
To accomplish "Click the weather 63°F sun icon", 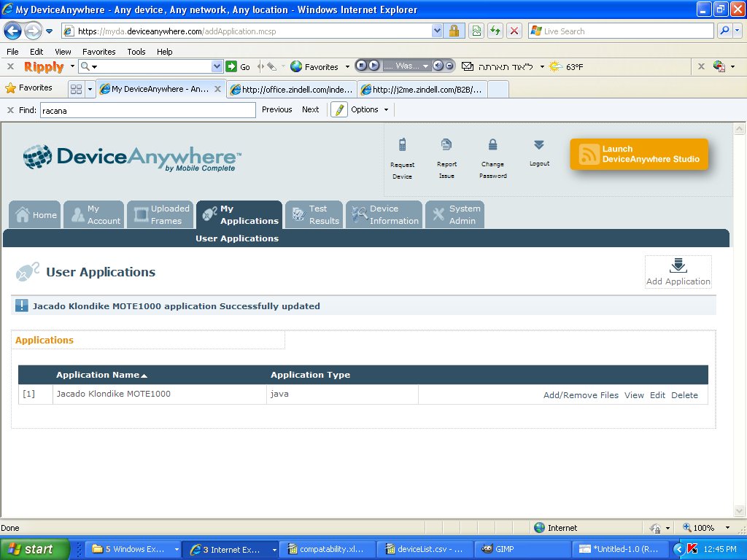I will point(555,66).
